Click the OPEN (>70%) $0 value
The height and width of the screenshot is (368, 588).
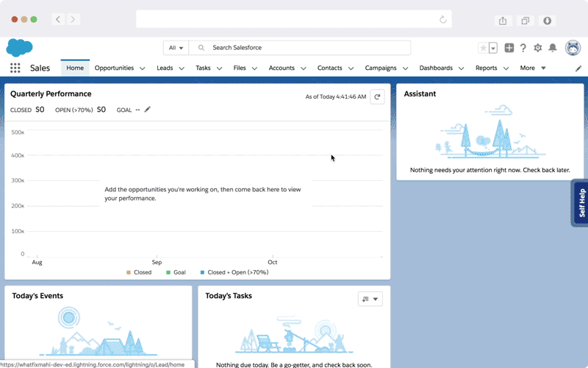[x=101, y=109]
